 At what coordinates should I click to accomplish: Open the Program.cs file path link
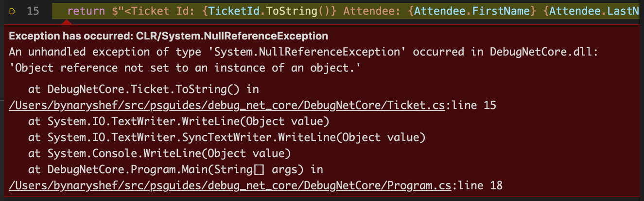coord(229,185)
